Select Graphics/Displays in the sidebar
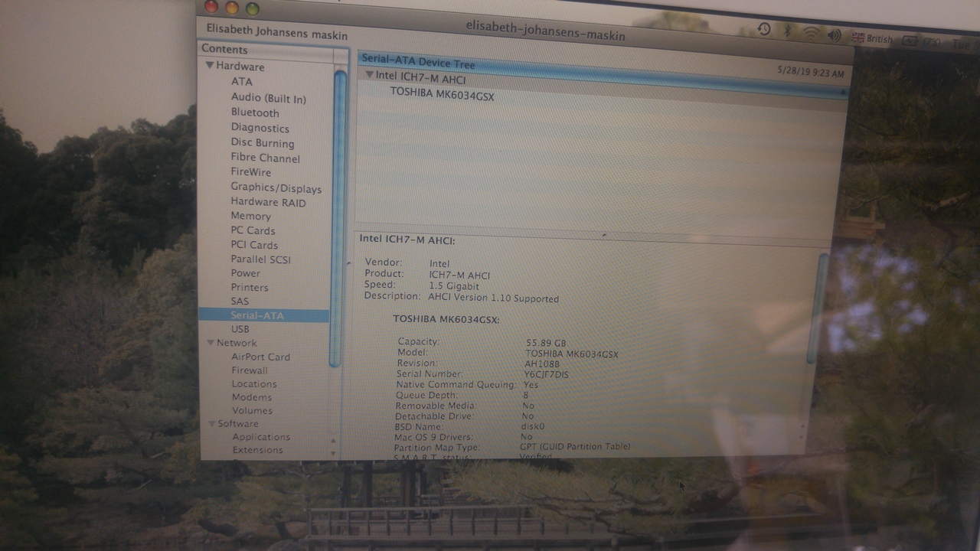Image resolution: width=980 pixels, height=551 pixels. point(276,188)
